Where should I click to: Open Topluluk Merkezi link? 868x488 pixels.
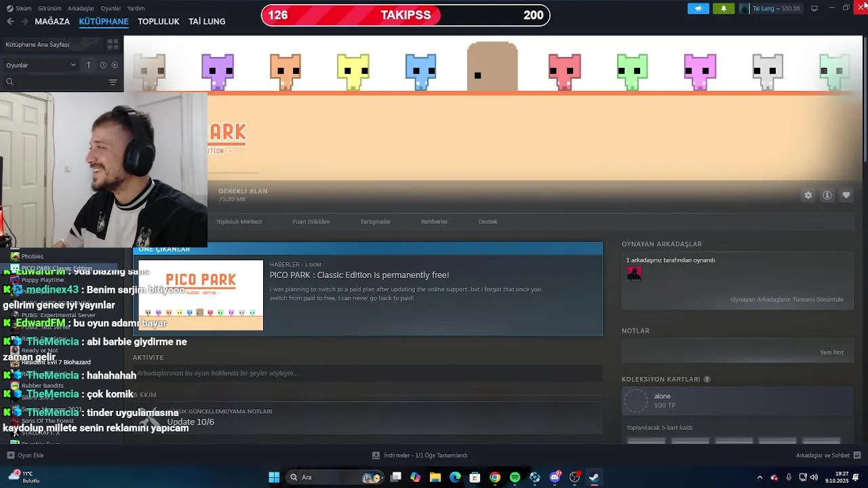pos(239,222)
